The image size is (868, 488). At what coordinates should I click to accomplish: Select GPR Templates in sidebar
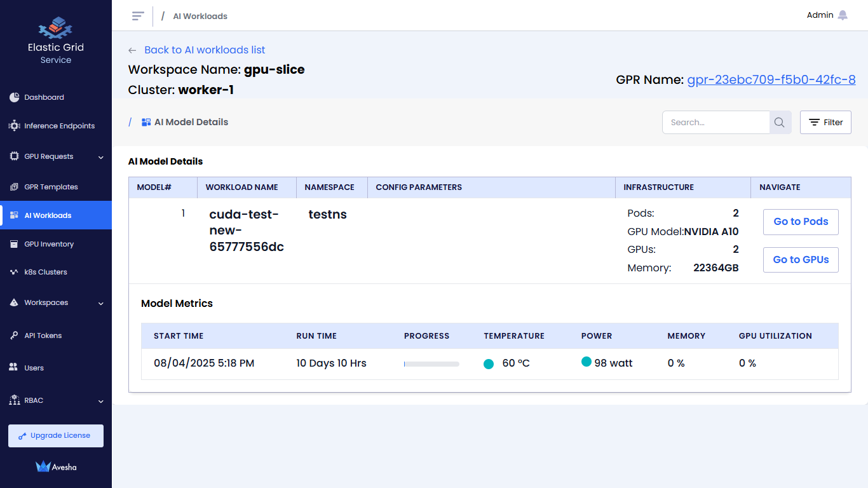pos(51,187)
